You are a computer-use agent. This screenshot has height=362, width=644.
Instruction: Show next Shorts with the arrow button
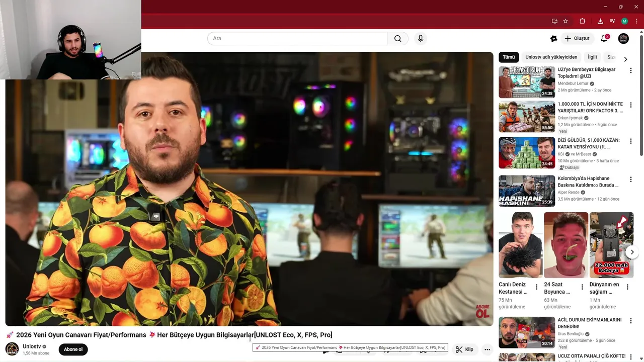tap(632, 252)
